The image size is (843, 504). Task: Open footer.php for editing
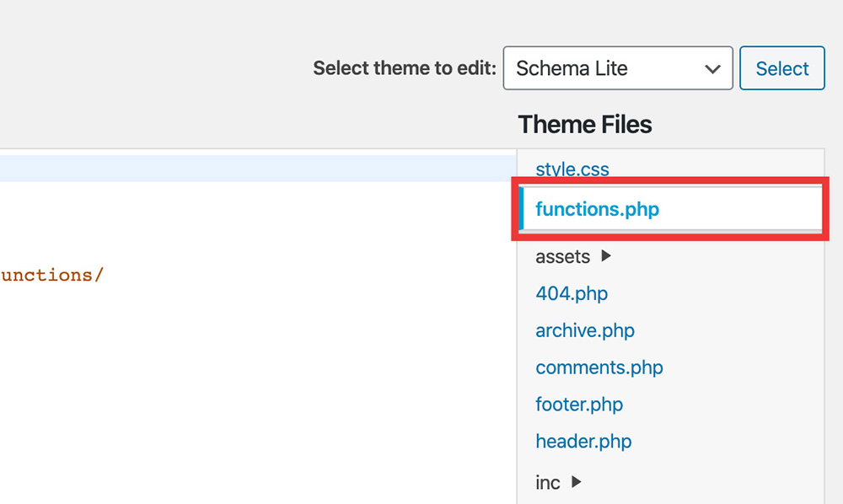point(579,405)
